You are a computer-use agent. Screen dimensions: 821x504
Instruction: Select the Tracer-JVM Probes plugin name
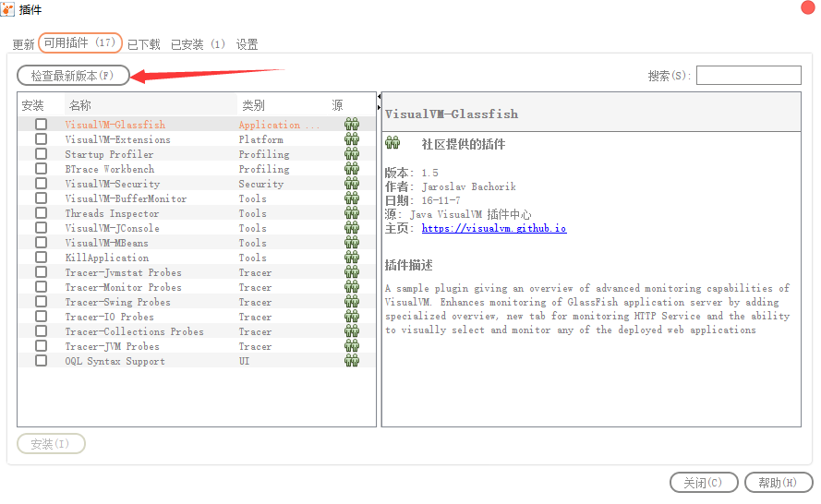112,346
